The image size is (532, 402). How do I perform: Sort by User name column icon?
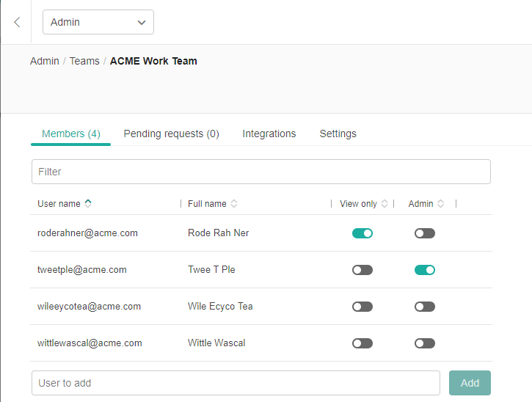click(x=88, y=204)
